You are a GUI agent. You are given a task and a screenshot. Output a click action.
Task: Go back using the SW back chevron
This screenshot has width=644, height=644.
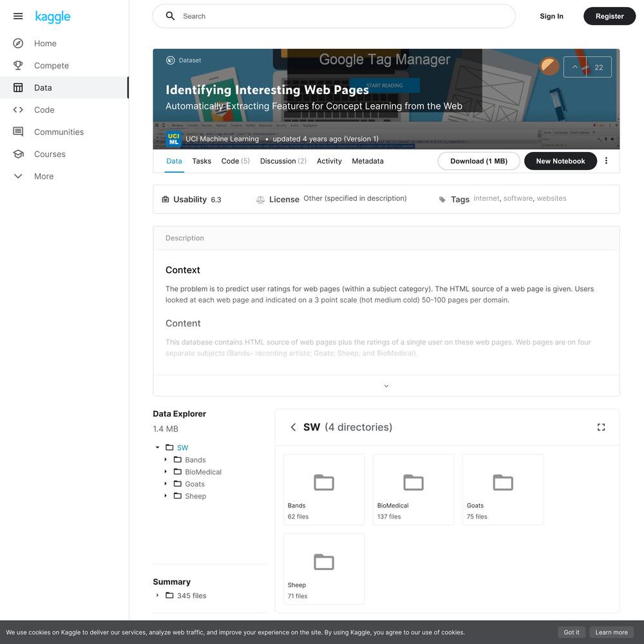293,427
